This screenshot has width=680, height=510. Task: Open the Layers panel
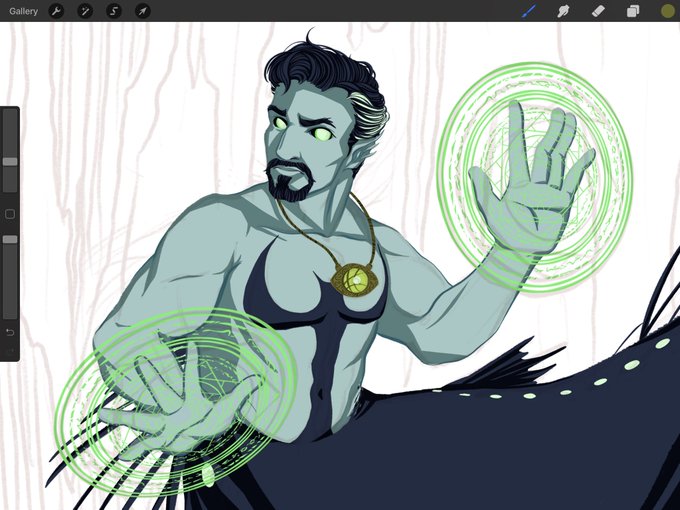633,11
